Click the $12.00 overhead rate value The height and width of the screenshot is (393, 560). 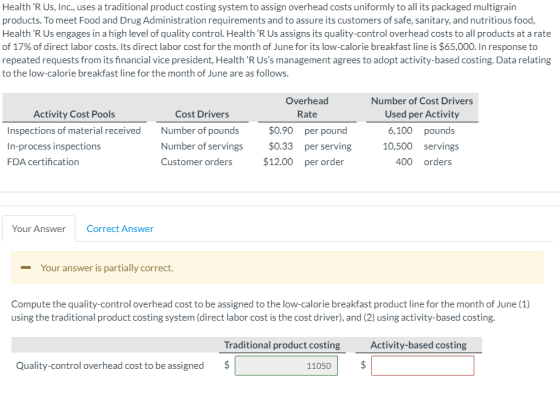(x=278, y=162)
